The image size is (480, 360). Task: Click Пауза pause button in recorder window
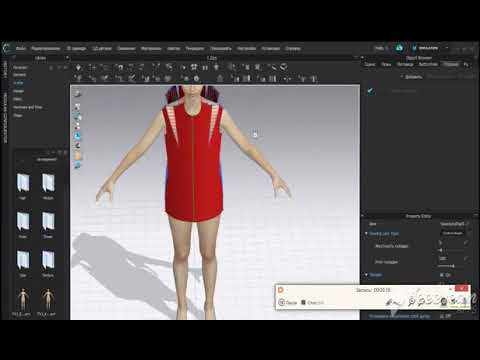(288, 302)
